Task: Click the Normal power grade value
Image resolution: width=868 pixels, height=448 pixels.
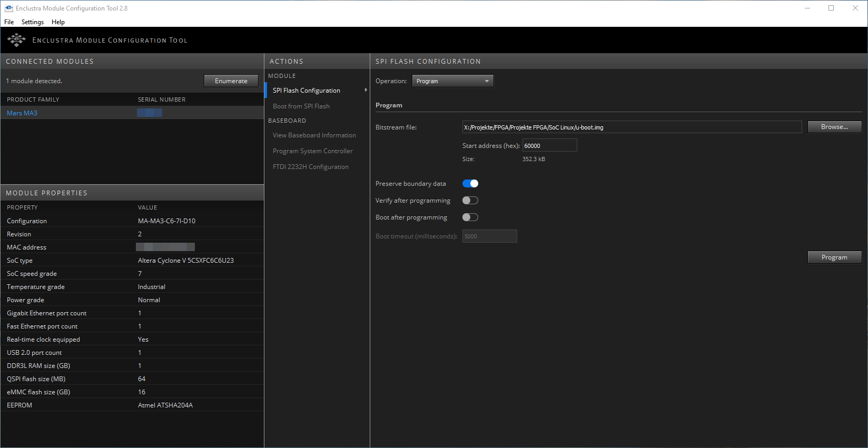Action: [149, 300]
